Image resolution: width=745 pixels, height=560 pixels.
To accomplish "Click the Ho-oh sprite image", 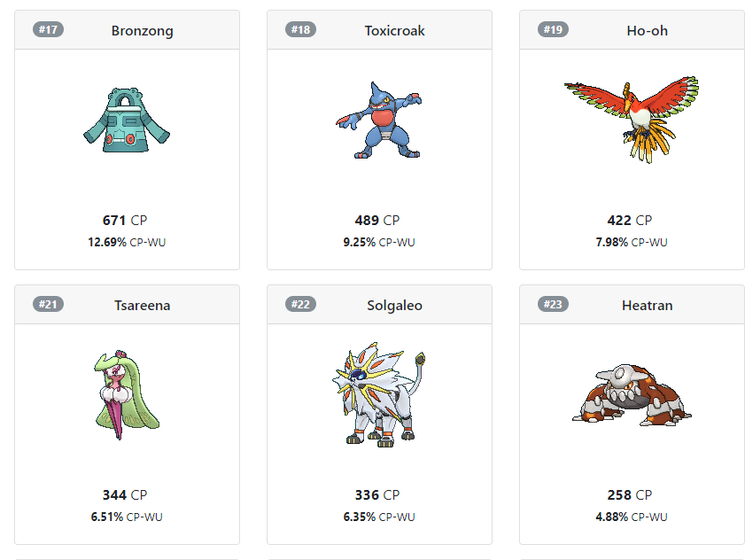I will 632,120.
